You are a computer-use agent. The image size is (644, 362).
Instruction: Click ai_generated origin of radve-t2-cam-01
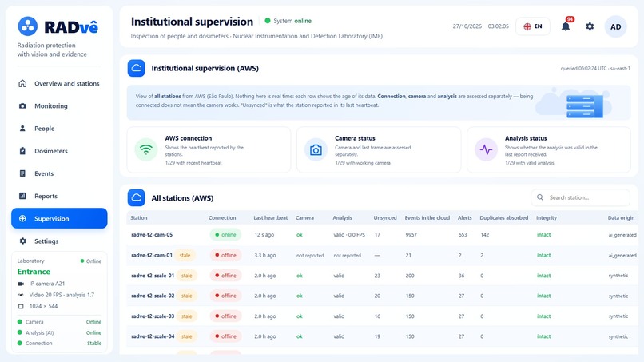pyautogui.click(x=622, y=255)
